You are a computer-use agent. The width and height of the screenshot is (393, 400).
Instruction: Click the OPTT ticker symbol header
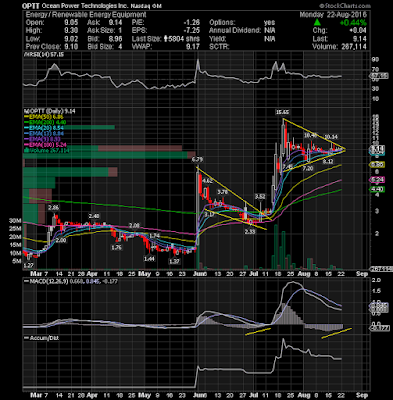(x=31, y=6)
